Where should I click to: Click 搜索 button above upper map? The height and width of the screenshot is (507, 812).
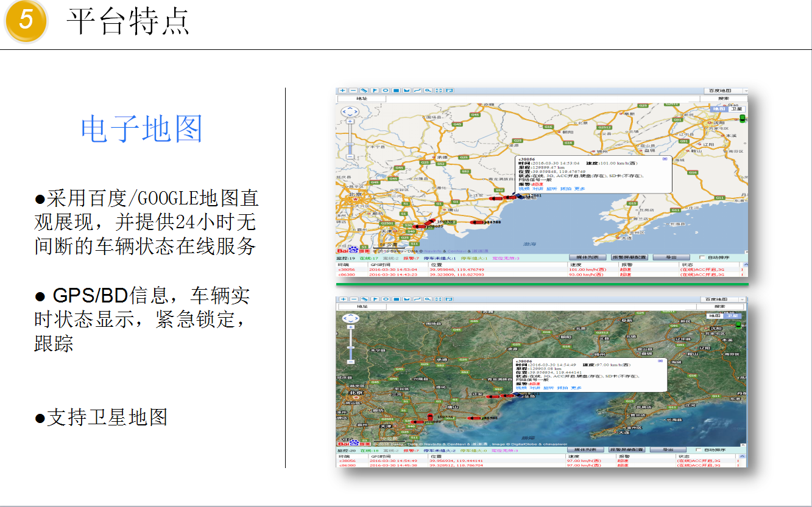coord(724,99)
